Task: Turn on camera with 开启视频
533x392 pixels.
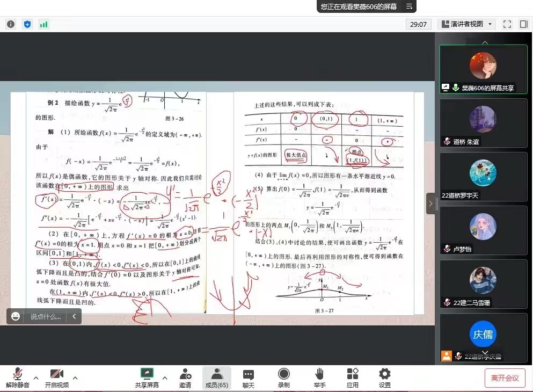Action: coord(56,374)
